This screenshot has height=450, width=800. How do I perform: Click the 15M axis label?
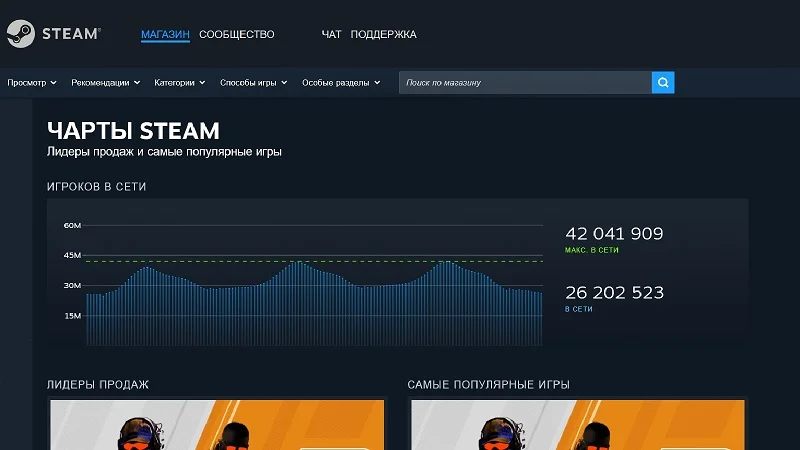click(73, 316)
